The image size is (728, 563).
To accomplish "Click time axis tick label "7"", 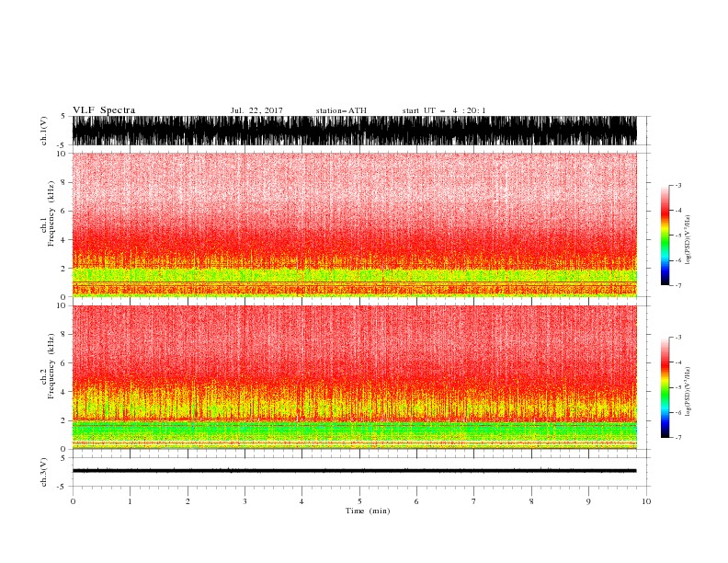I will 474,501.
